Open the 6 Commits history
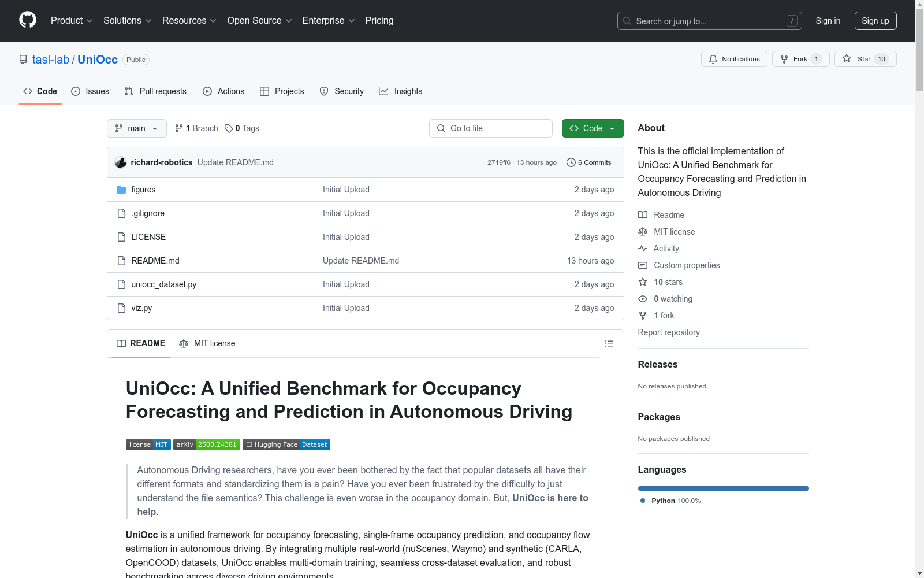 (x=589, y=162)
